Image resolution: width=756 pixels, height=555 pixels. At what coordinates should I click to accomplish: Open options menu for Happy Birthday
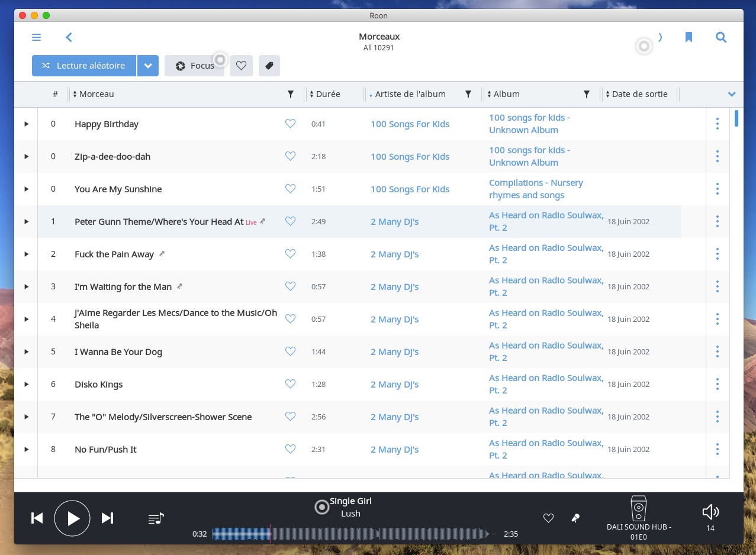(718, 124)
